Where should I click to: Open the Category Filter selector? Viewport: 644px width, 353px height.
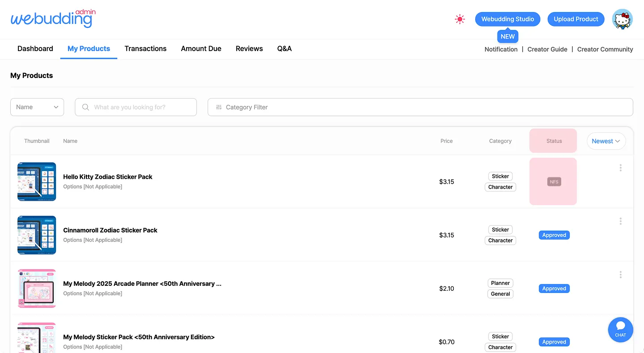coord(420,107)
